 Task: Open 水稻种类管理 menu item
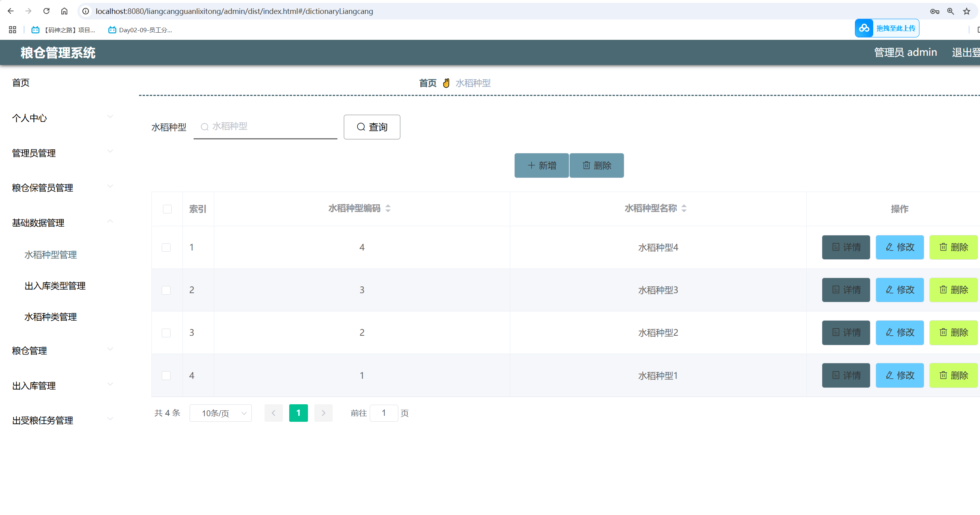[51, 317]
